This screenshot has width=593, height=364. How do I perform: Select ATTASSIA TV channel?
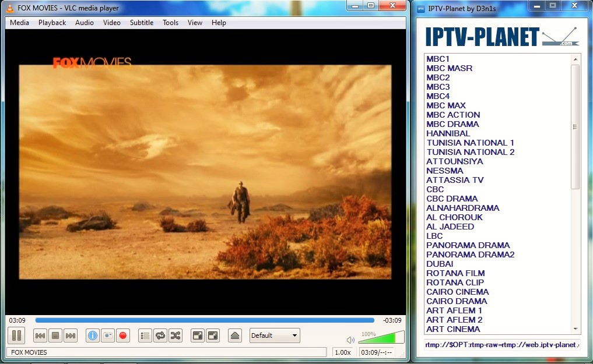point(455,180)
